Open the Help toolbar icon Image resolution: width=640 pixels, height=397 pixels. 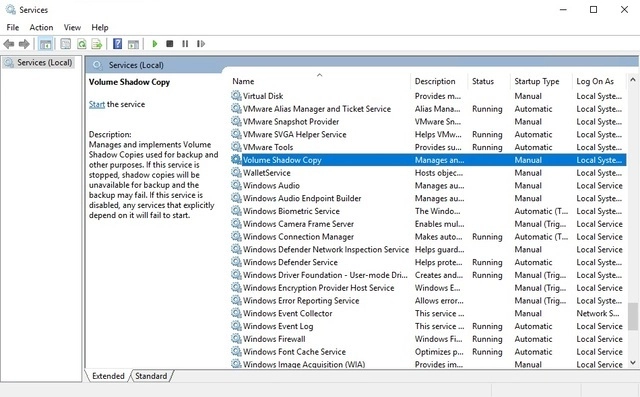[x=118, y=44]
